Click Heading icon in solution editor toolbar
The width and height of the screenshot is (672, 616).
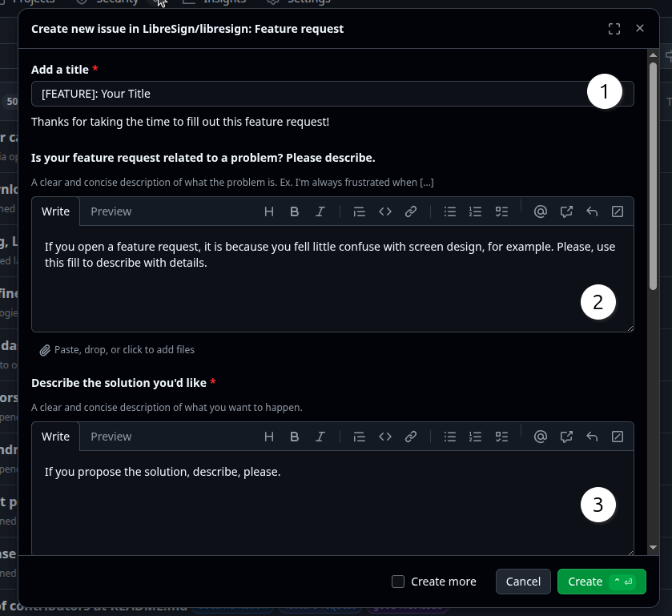click(268, 437)
